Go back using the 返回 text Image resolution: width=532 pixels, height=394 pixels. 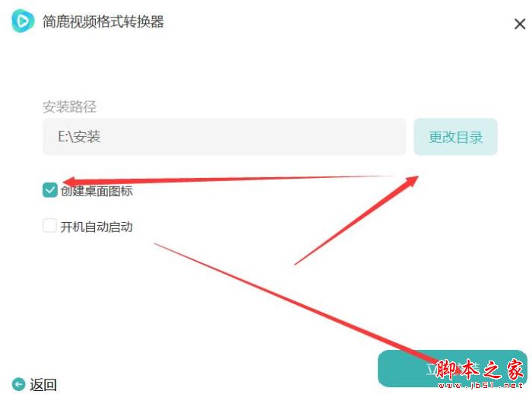[x=43, y=385]
